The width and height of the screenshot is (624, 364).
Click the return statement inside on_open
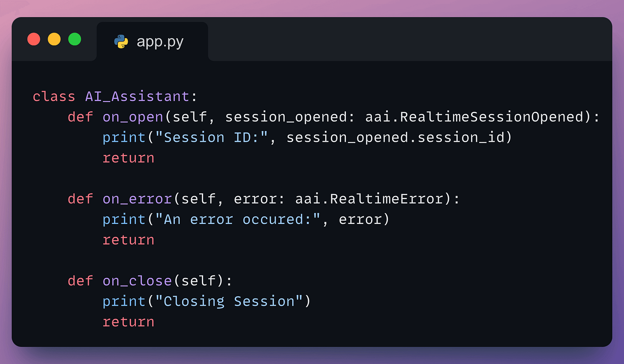(129, 158)
